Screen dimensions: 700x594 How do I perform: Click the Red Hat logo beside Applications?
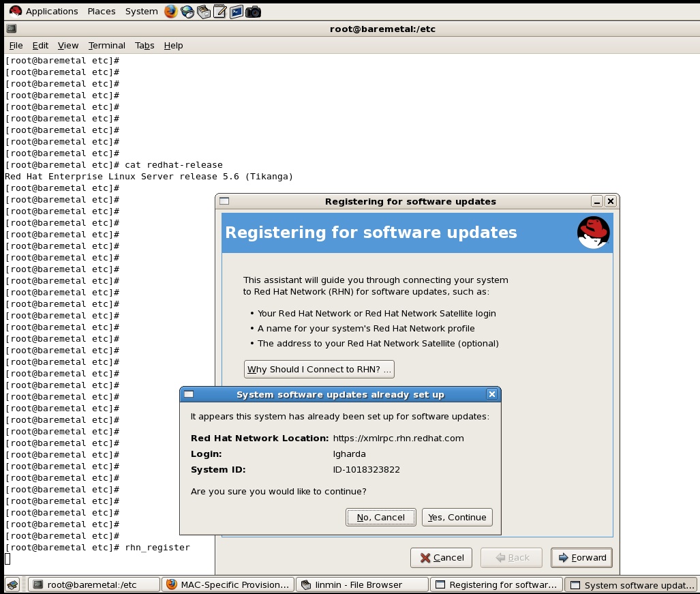[16, 11]
